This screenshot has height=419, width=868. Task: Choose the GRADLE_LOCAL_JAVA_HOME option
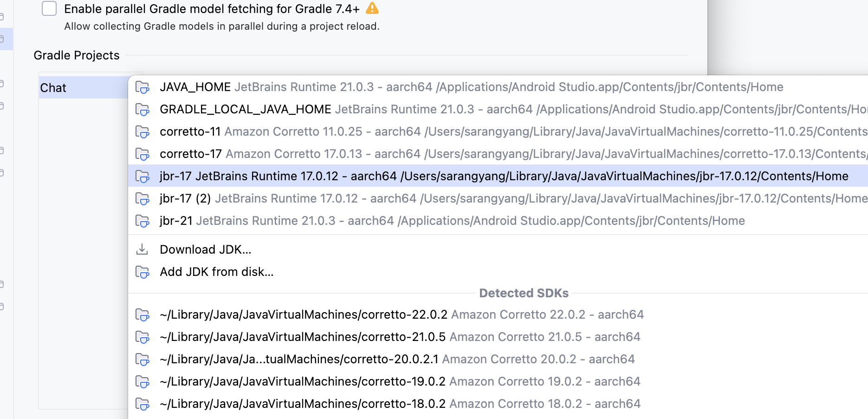tap(498, 109)
